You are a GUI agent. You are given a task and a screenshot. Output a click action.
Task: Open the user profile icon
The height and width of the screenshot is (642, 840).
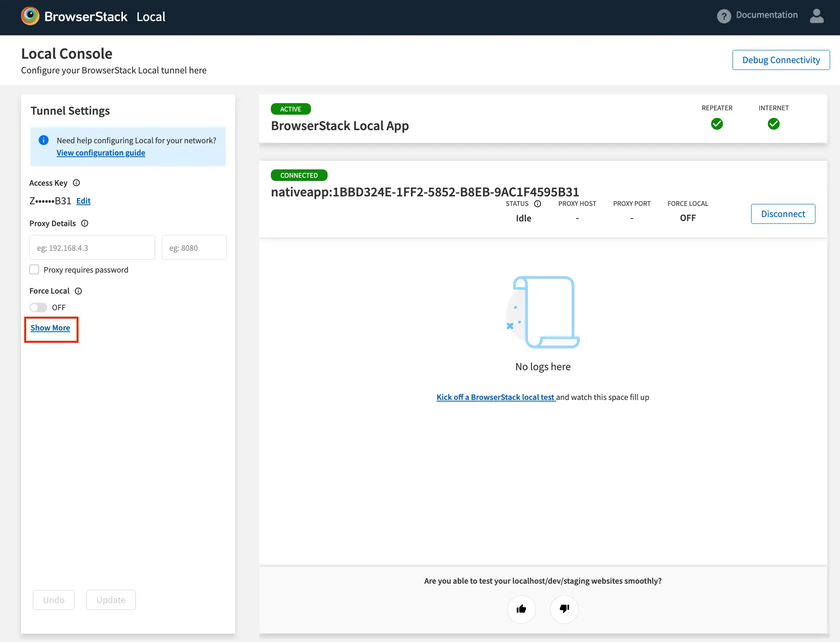click(817, 16)
